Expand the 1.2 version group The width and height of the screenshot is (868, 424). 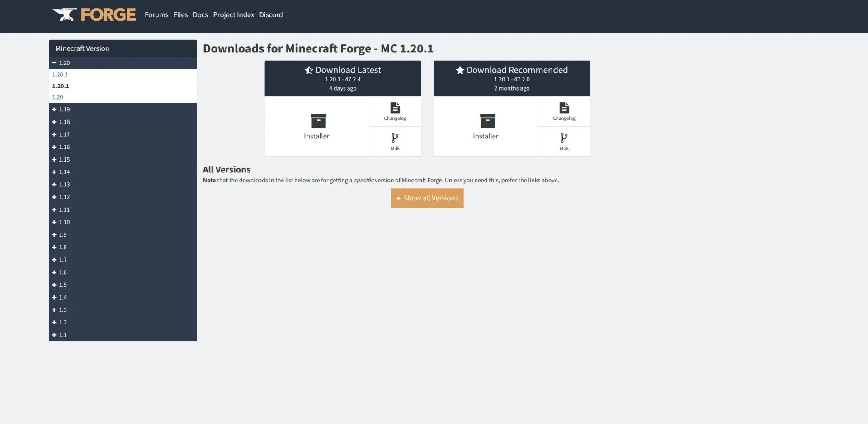click(123, 323)
